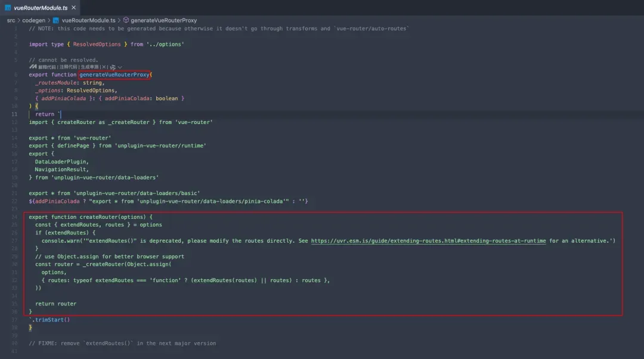The width and height of the screenshot is (644, 359).
Task: Click the sparkle icon before the code lens chevron
Action: pyautogui.click(x=113, y=67)
